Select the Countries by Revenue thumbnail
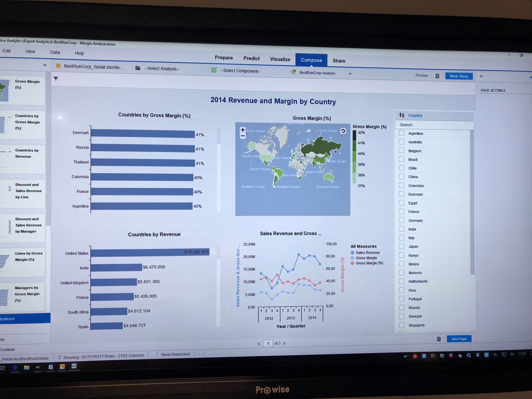This screenshot has width=532, height=399. tap(23, 159)
